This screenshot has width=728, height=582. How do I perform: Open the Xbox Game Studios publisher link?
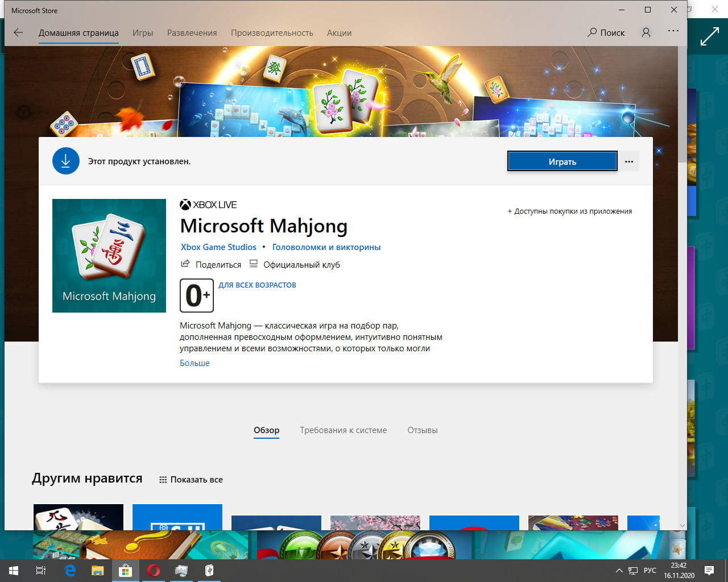(x=218, y=247)
